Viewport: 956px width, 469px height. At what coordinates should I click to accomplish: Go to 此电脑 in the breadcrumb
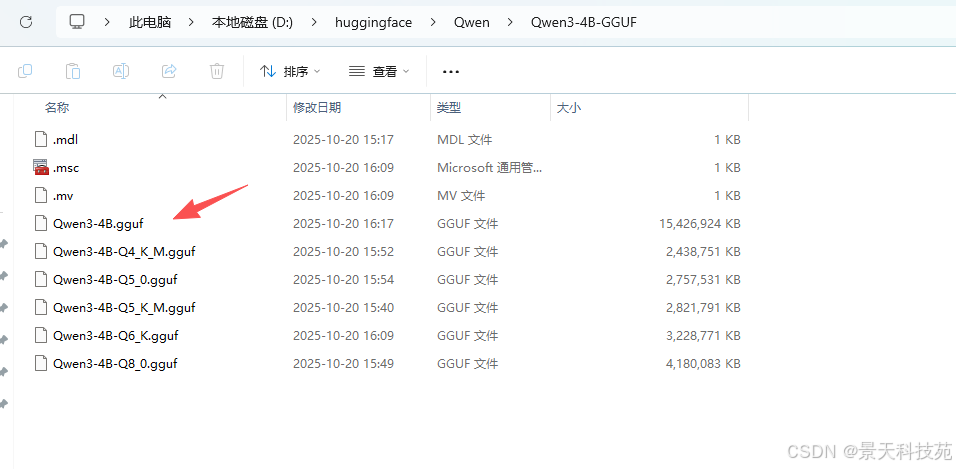coord(150,23)
